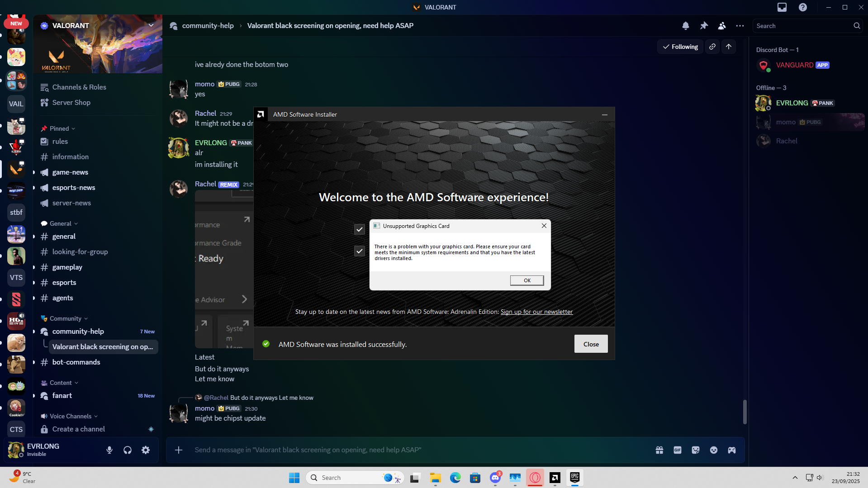Image resolution: width=868 pixels, height=488 pixels.
Task: Open AMD Software from the taskbar
Action: (555, 478)
